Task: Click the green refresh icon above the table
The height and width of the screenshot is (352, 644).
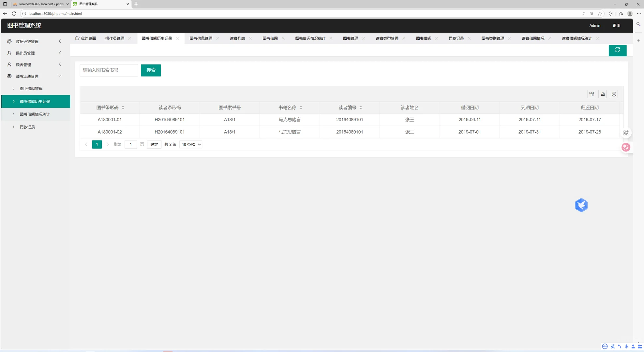Action: [x=617, y=50]
